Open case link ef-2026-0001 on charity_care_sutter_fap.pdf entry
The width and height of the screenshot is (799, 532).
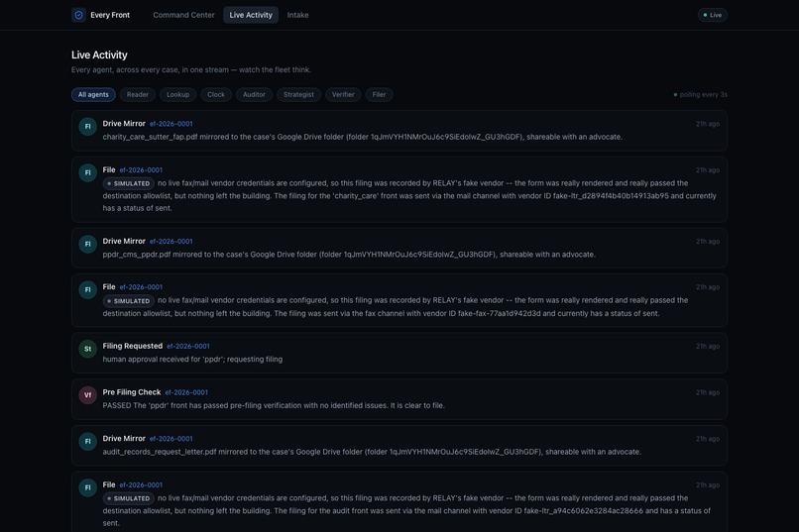coord(171,124)
